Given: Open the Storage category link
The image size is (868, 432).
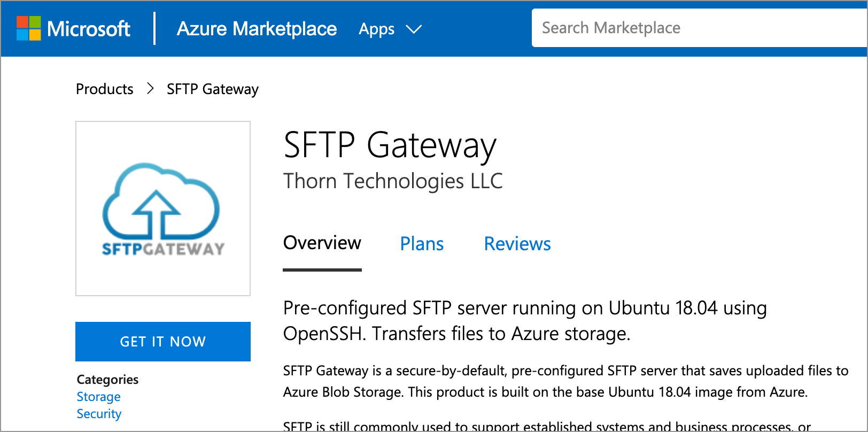Looking at the screenshot, I should (98, 397).
